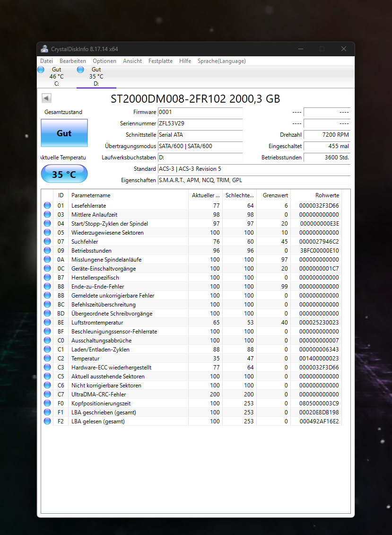Click the Standard field ACS-3 Revision 5
Viewport: 392px width, 535px height.
coord(254,168)
